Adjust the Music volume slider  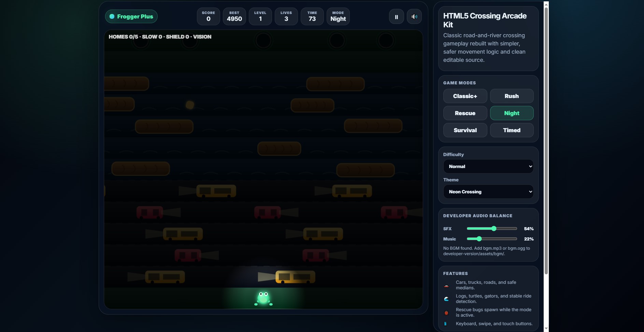(492, 239)
